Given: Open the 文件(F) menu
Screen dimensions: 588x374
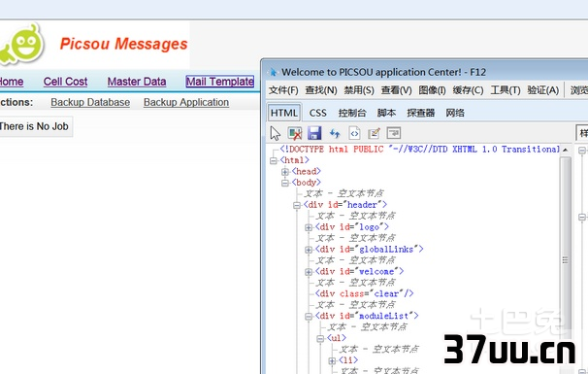Looking at the screenshot, I should pyautogui.click(x=283, y=90).
